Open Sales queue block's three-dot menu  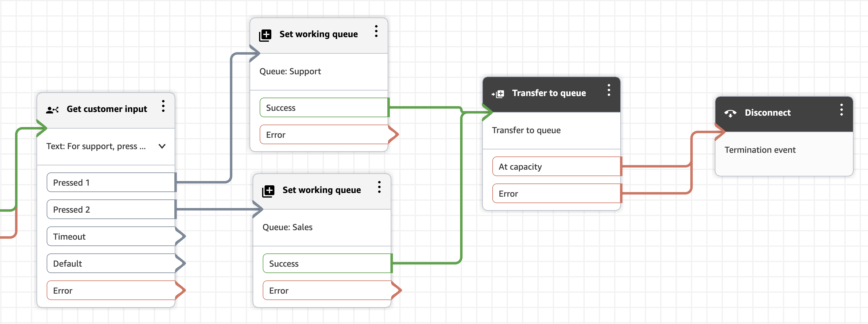point(379,187)
